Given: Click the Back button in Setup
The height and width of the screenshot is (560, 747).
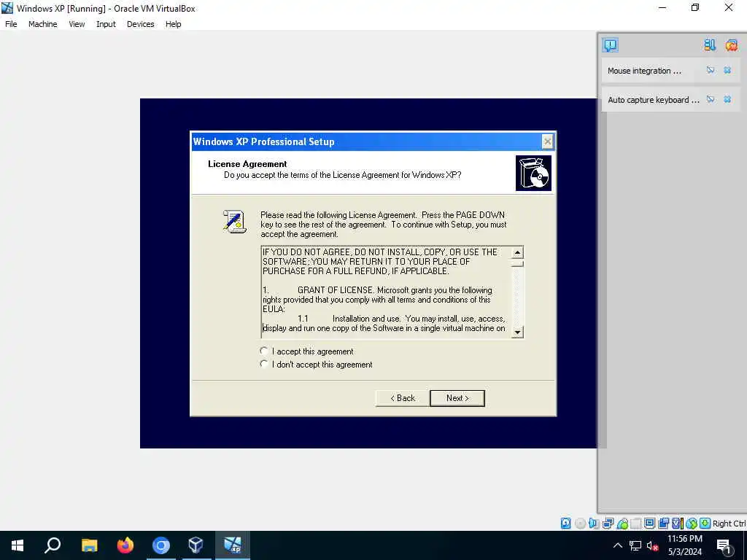Looking at the screenshot, I should pos(403,398).
